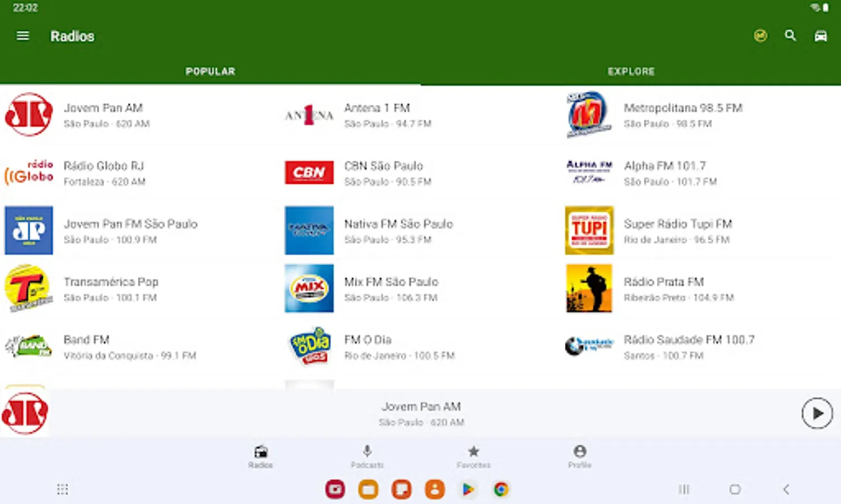
Task: Switch to the EXPLORE tab
Action: (631, 72)
